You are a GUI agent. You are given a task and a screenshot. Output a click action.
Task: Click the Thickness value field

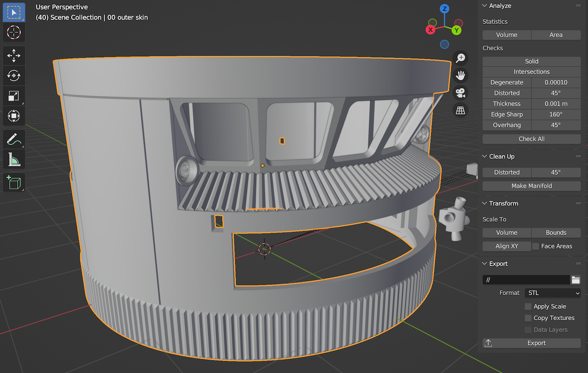click(x=556, y=104)
